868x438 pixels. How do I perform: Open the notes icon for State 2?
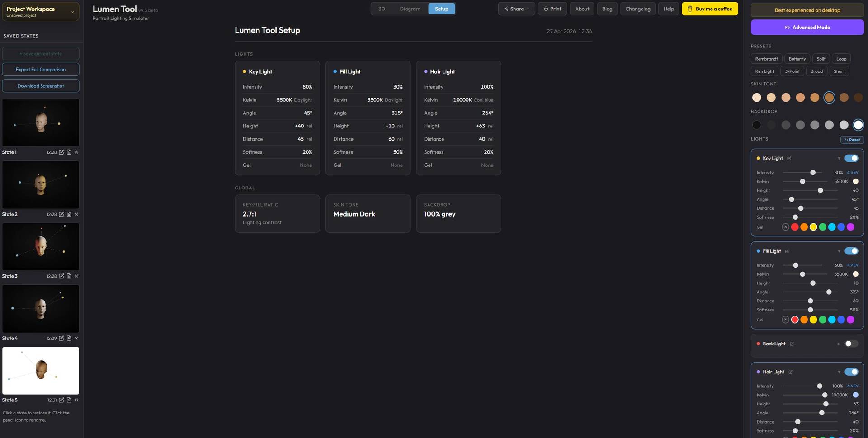click(x=69, y=214)
